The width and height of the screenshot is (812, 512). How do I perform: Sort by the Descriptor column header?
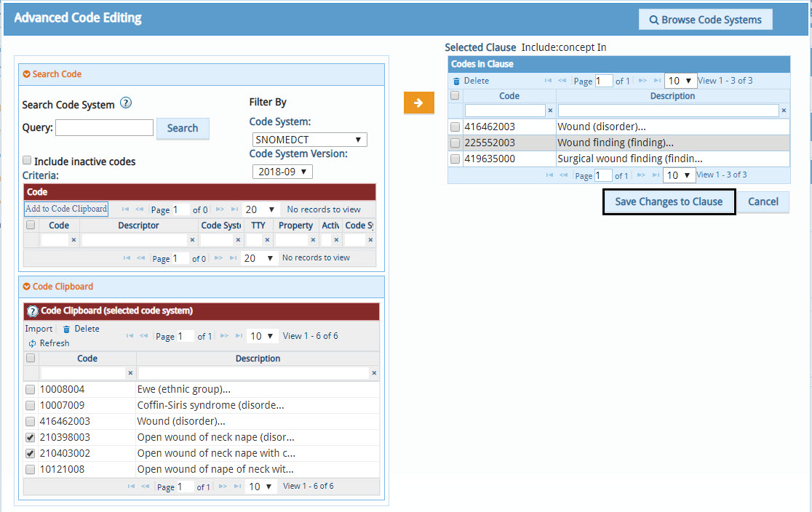coord(138,225)
